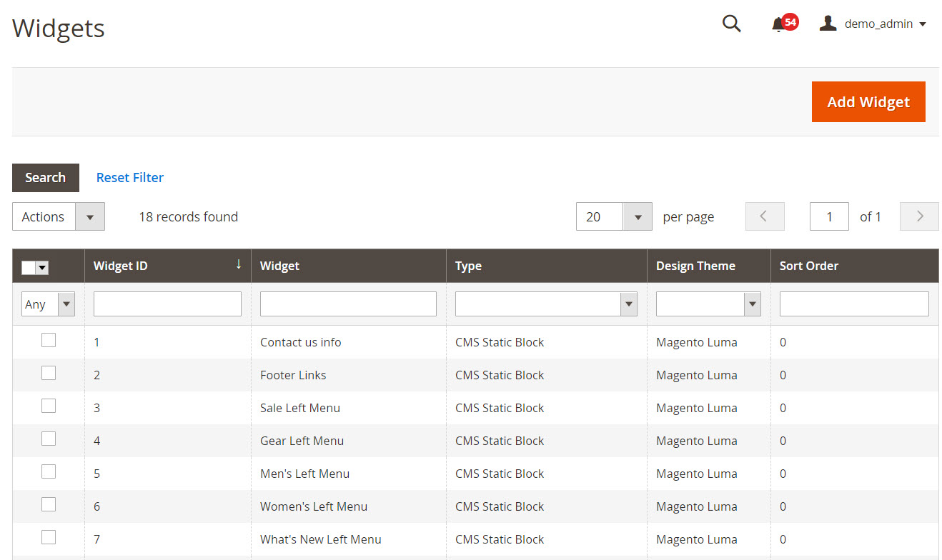Click the Widget ID filter field
Screen dimensions: 942x560
click(x=167, y=304)
